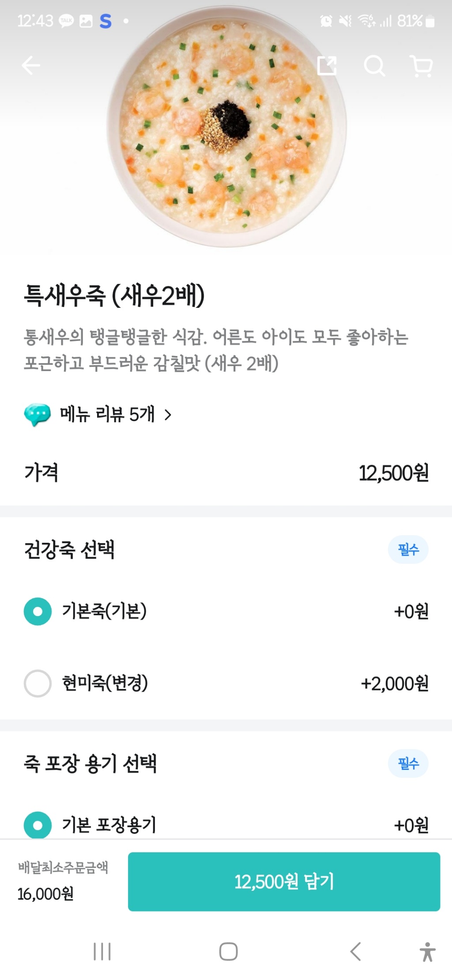This screenshot has height=980, width=452.
Task: Tap the Android navigation back button
Action: pos(355,951)
